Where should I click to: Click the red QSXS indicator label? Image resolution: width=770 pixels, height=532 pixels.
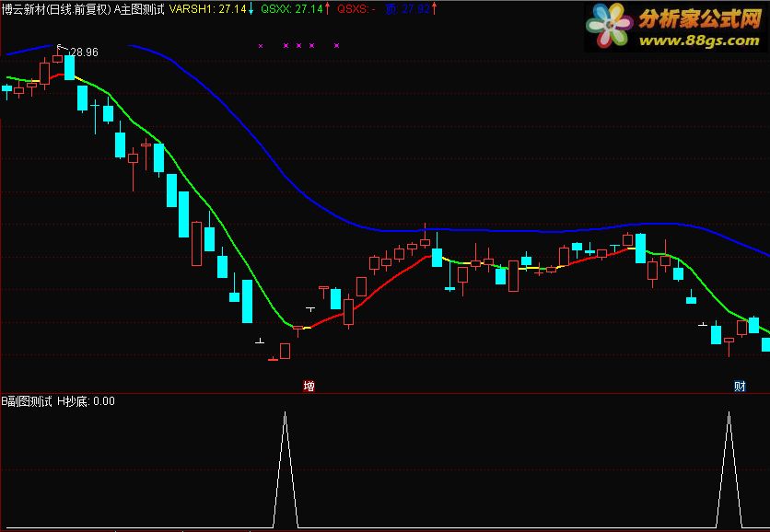(356, 9)
